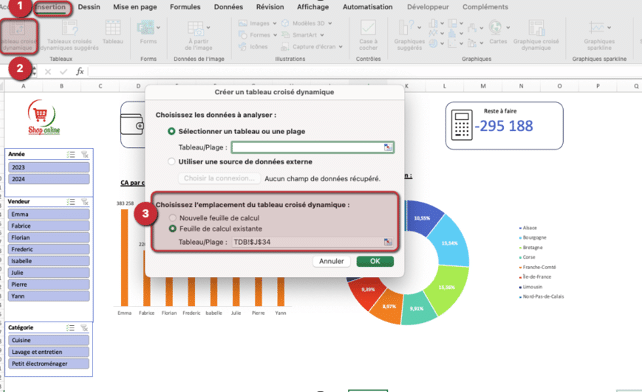The image size is (642, 392).
Task: Click multi-select icon on Catégorie slicer
Action: [70, 328]
